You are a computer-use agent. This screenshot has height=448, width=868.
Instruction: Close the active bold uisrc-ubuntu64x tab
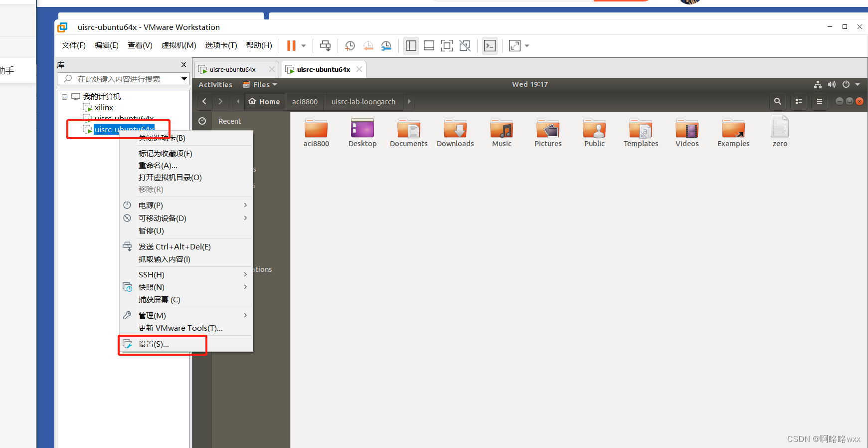click(359, 69)
